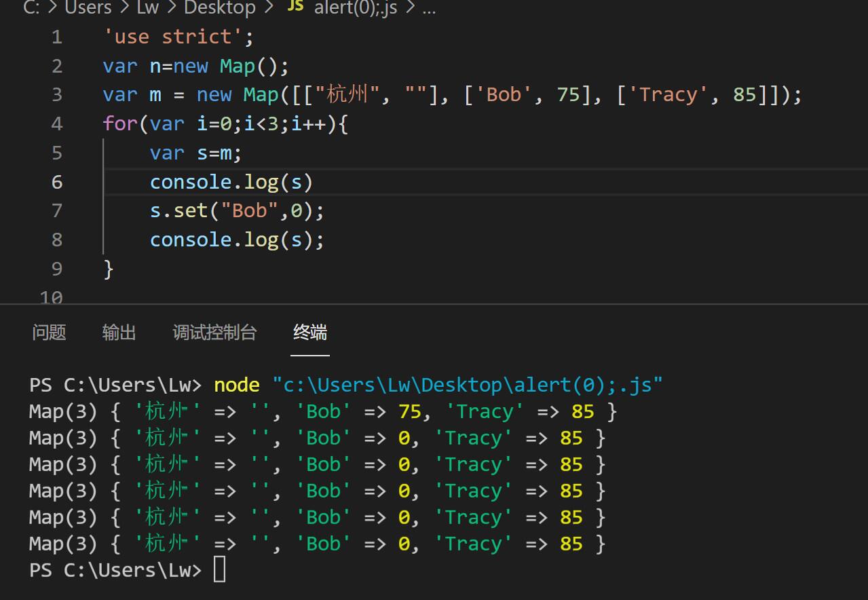Click the alert(0);.js breadcrumb file name
This screenshot has height=600, width=868.
coord(356,8)
